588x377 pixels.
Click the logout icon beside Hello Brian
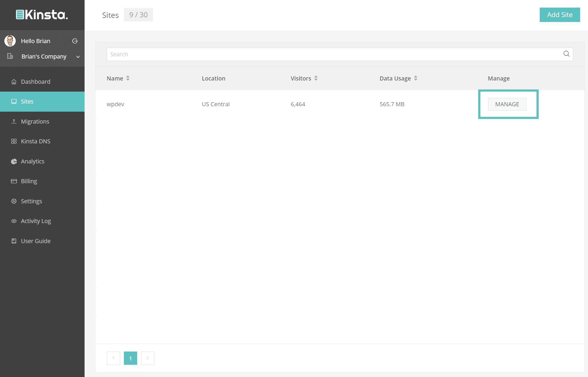pos(75,41)
